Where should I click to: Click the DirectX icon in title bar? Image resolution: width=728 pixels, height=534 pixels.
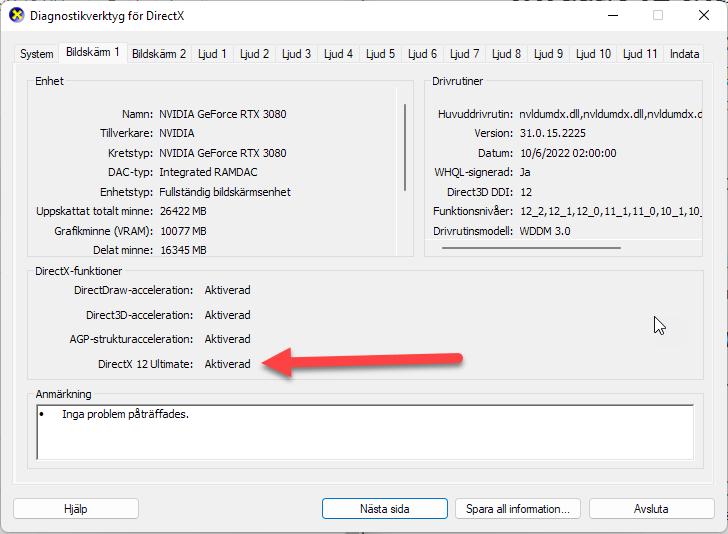click(x=16, y=16)
